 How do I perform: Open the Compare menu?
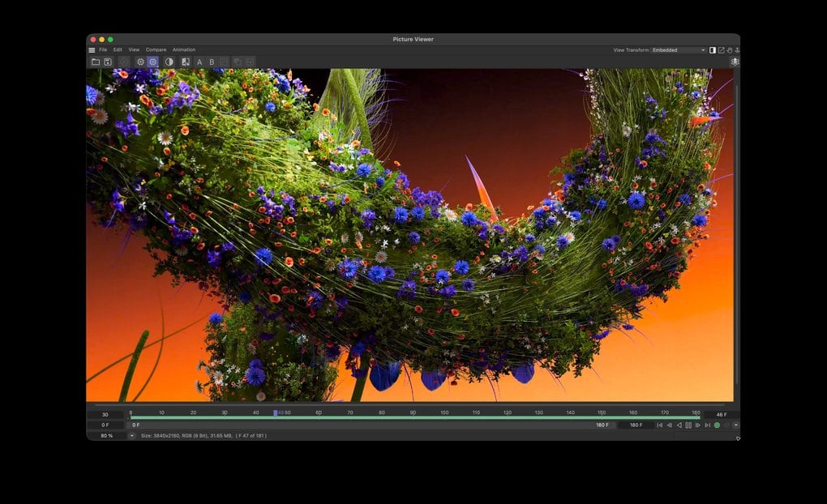click(x=156, y=49)
